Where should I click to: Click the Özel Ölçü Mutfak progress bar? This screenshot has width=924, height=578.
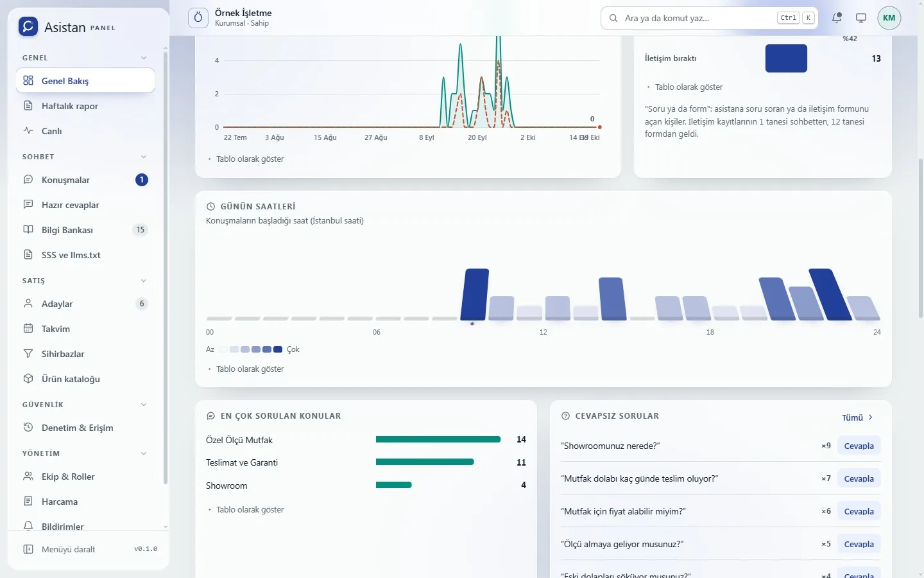click(438, 439)
